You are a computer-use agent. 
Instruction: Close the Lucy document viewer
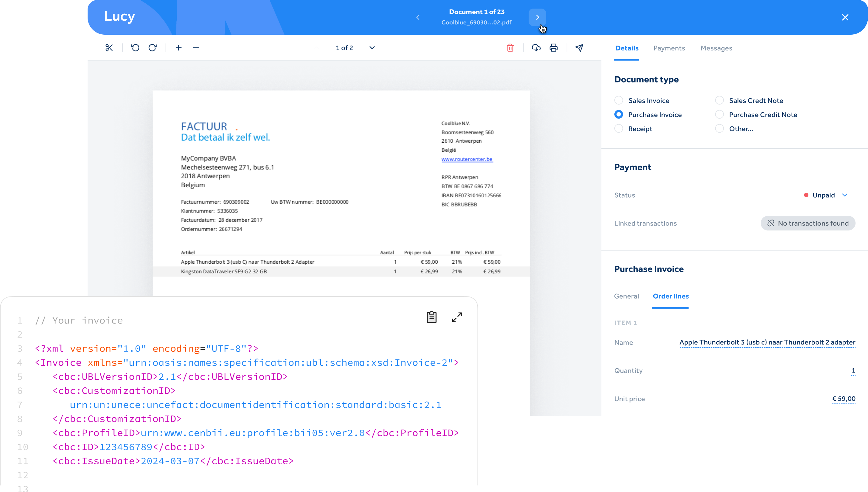845,17
